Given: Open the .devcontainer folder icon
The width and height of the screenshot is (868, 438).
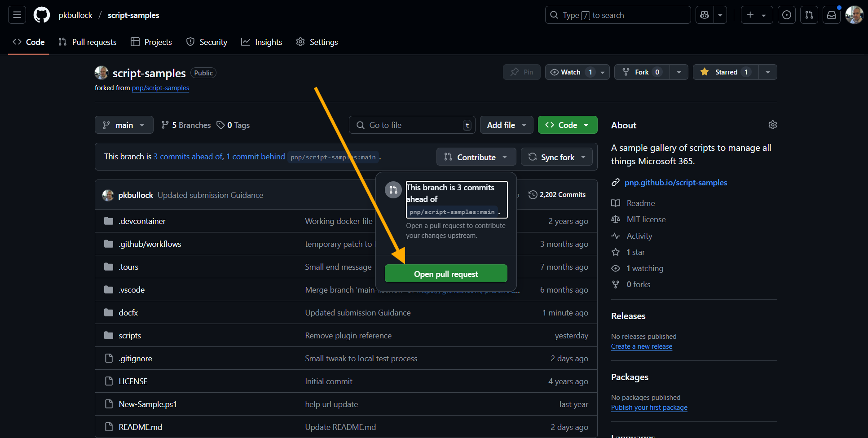Looking at the screenshot, I should pos(109,221).
